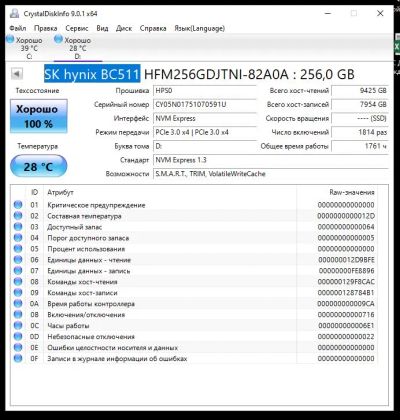Select disk D: health orb at 28 °C
The image size is (400, 420).
pos(58,39)
